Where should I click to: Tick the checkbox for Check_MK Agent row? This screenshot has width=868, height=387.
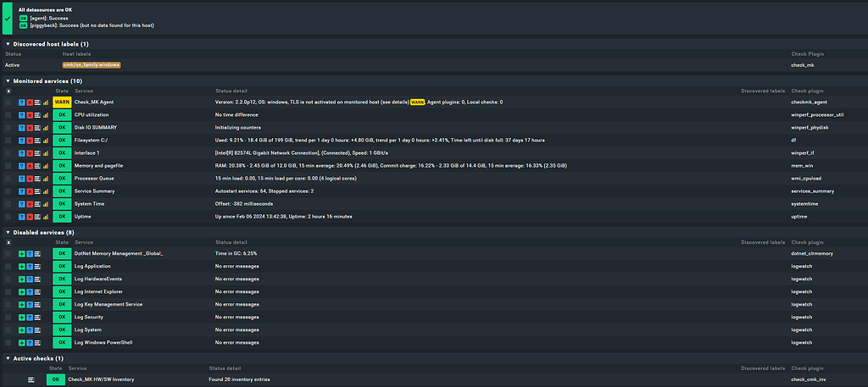tap(8, 102)
